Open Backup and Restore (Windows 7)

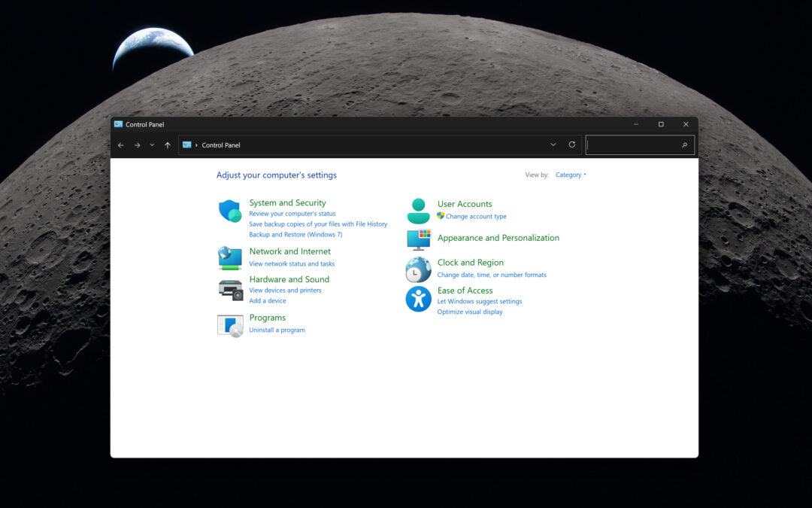pyautogui.click(x=295, y=235)
